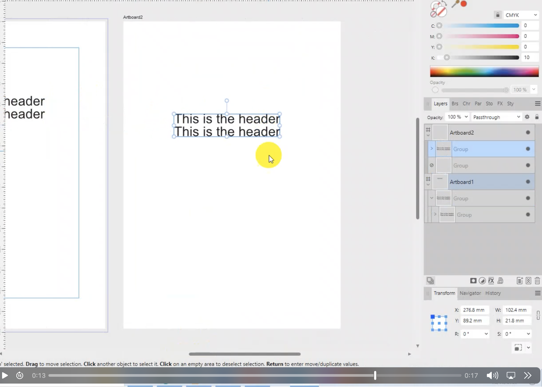Toggle the color model lock icon

498,15
